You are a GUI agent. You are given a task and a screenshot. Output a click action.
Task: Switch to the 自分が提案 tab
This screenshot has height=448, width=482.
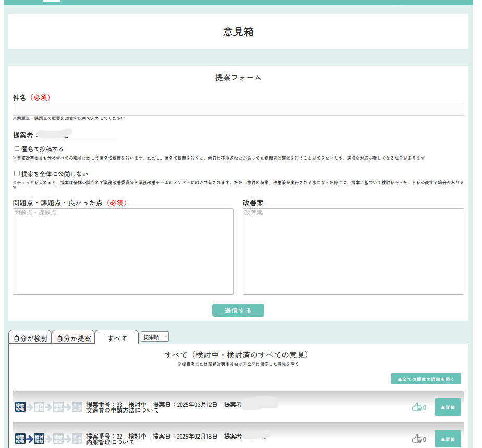pos(73,338)
